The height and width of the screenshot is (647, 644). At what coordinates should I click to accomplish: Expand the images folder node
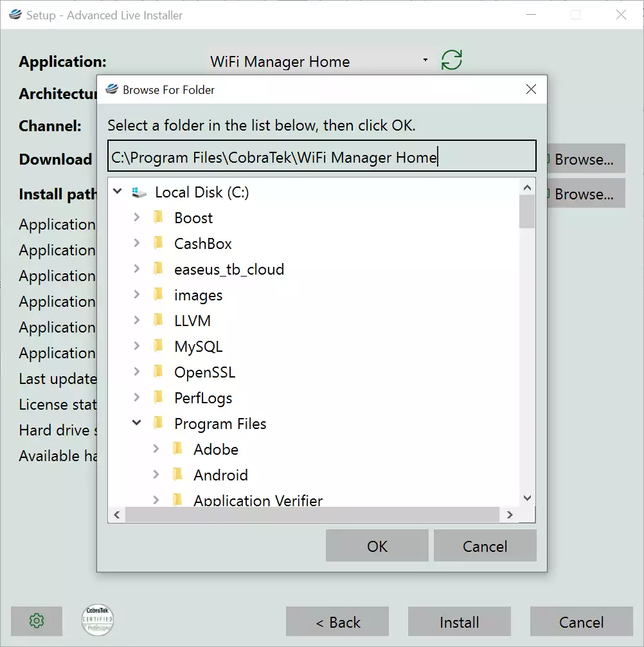137,294
